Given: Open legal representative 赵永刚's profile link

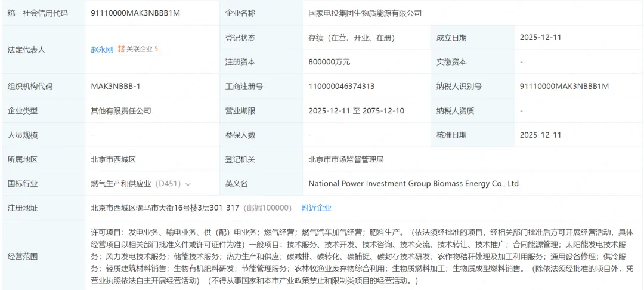Looking at the screenshot, I should pyautogui.click(x=102, y=50).
